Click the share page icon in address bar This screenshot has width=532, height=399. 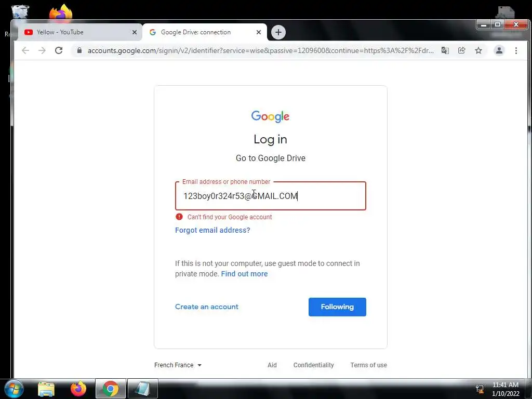coord(462,50)
